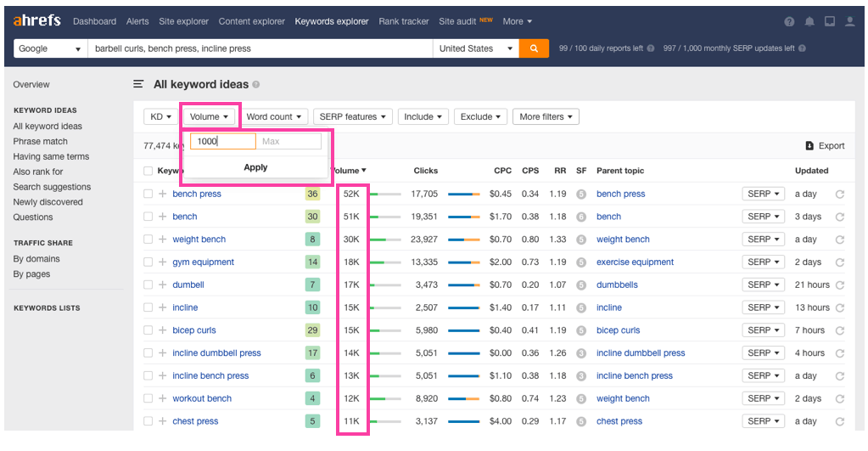Refresh the bench press row data
The height and width of the screenshot is (451, 868).
pyautogui.click(x=840, y=194)
